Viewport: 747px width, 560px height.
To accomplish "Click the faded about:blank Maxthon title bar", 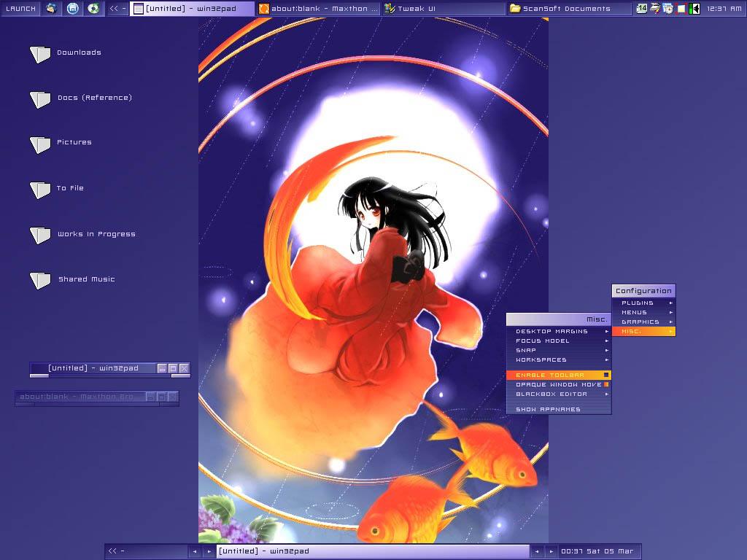I will tap(81, 397).
